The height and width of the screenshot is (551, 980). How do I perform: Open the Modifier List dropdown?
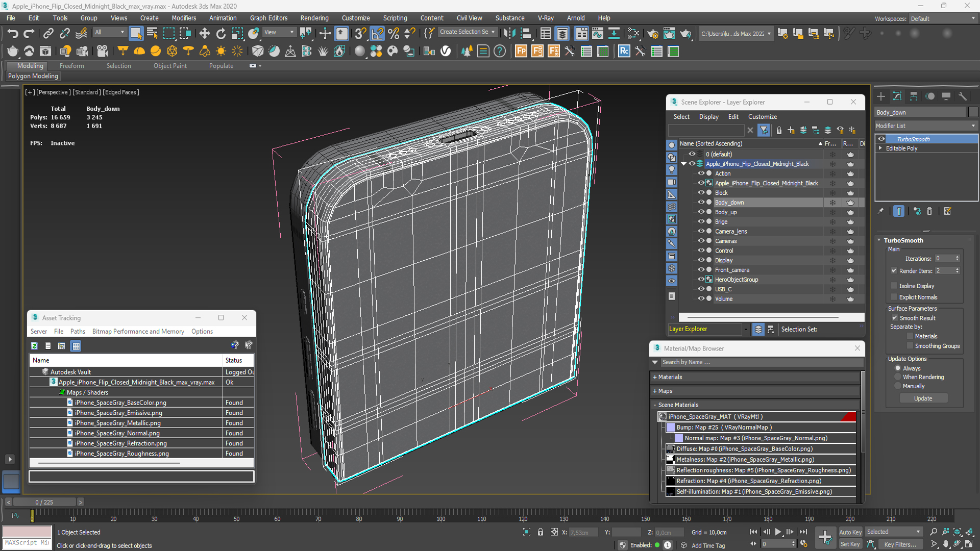coord(926,126)
